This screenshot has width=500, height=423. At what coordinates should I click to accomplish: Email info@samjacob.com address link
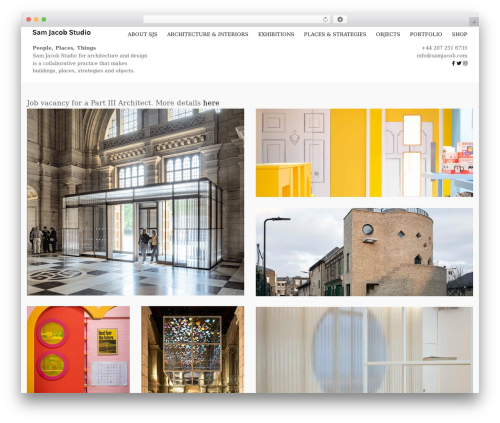[442, 56]
